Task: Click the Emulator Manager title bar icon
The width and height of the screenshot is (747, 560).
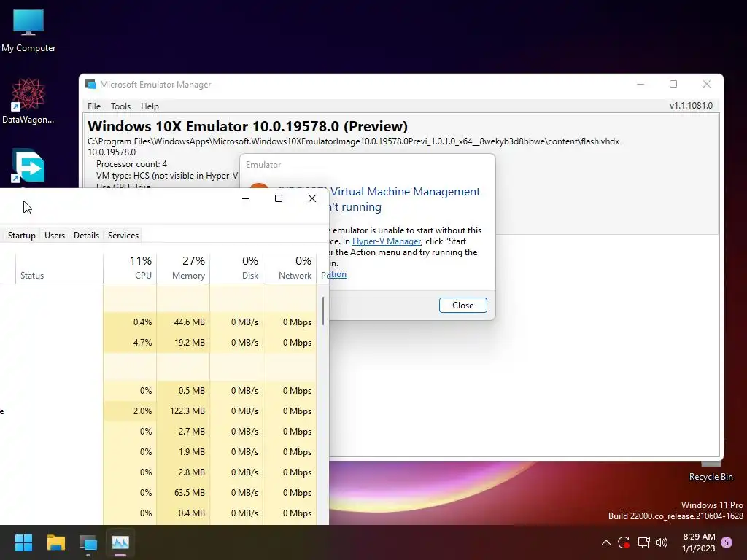Action: (90, 85)
